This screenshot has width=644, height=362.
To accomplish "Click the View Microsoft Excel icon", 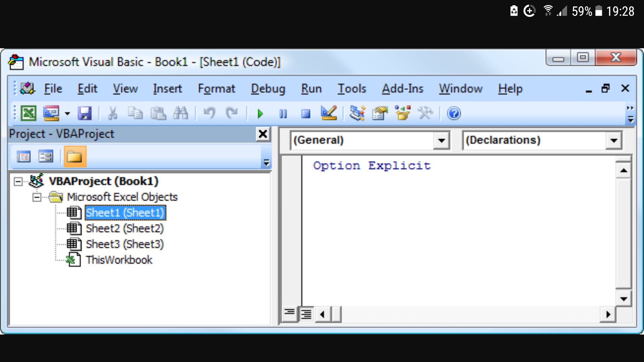I will click(29, 113).
